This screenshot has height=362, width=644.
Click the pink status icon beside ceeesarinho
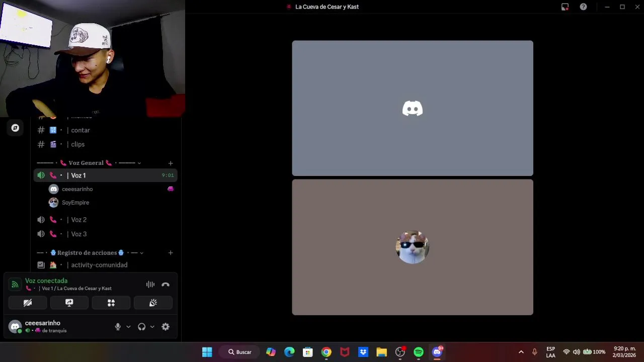[x=171, y=189]
